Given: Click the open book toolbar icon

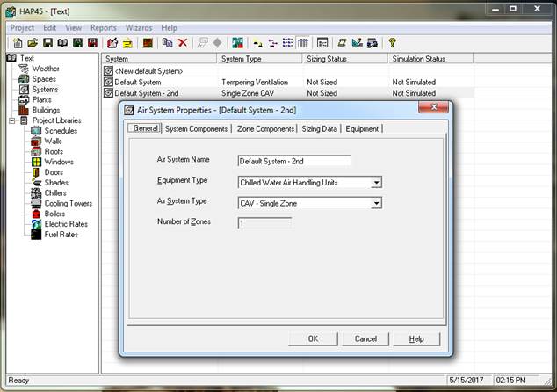Looking at the screenshot, I should click(62, 43).
